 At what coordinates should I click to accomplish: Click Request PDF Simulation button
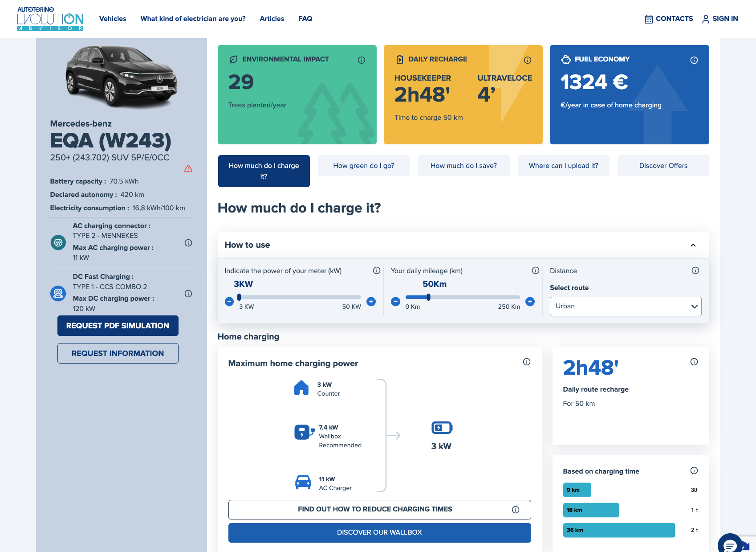pos(118,326)
